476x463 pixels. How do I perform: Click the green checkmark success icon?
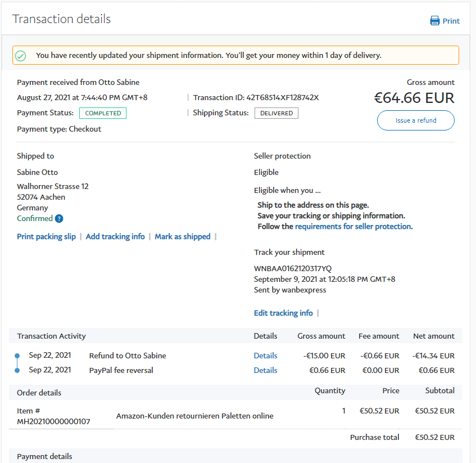[x=21, y=56]
